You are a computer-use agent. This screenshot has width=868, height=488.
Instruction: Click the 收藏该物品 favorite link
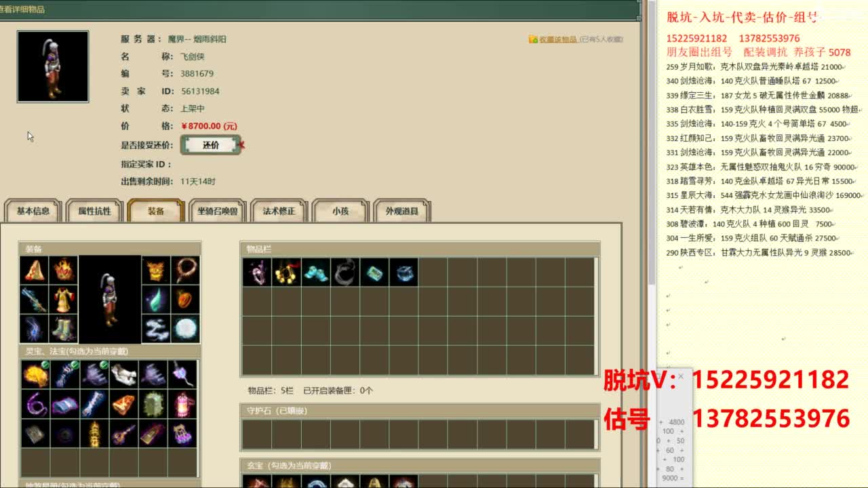(x=558, y=39)
